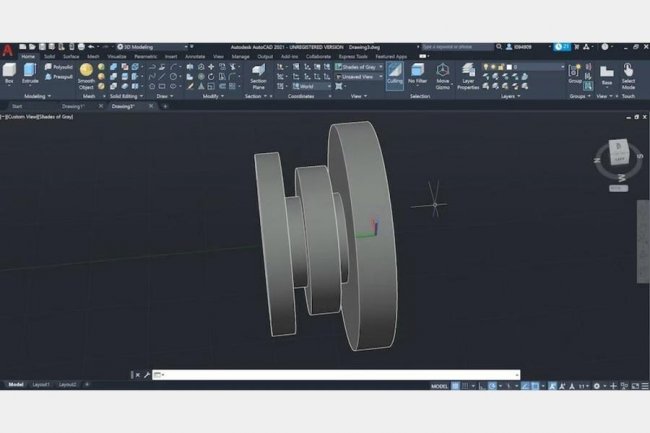
Task: Open workspace switching gear in status bar
Action: (597, 386)
